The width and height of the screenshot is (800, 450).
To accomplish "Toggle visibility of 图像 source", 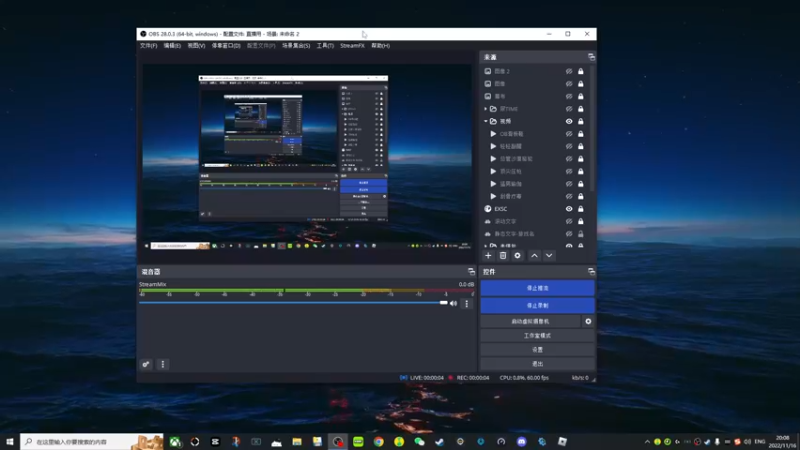I will [569, 84].
